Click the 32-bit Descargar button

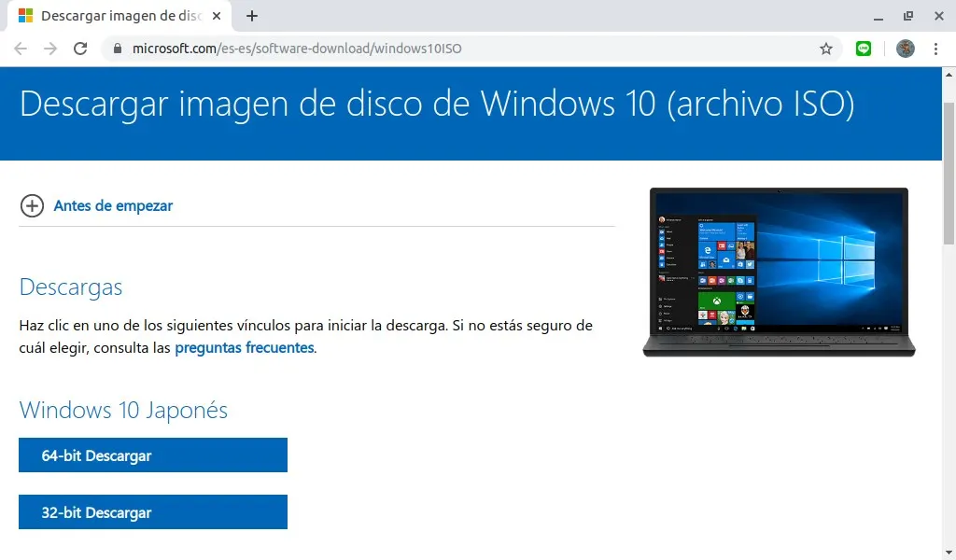tap(153, 511)
